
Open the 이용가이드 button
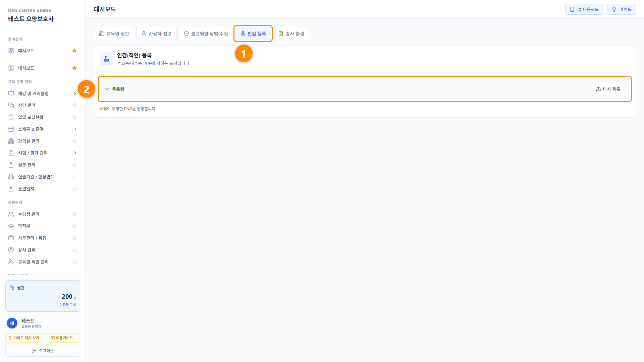62,338
